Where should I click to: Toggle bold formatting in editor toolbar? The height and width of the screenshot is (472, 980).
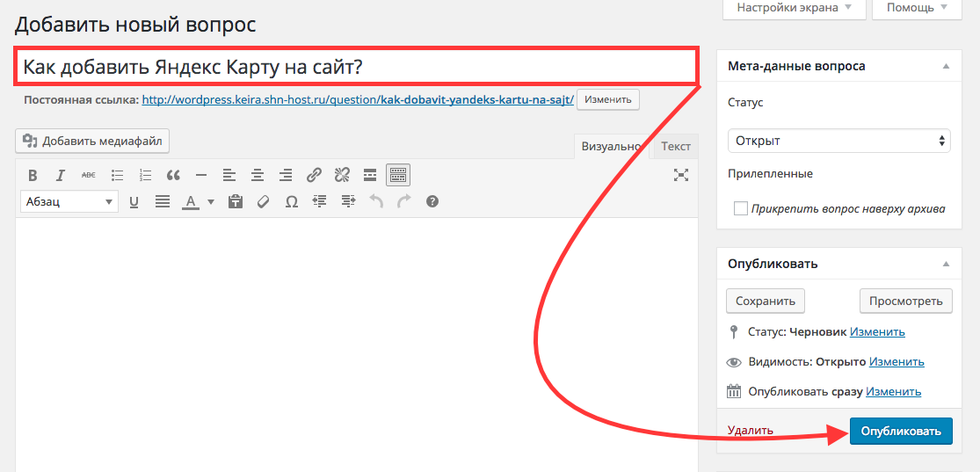33,175
